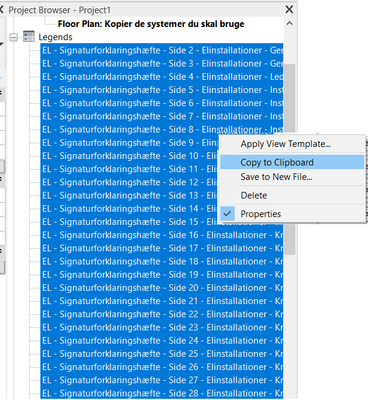
Task: Select legend row Side 11
Action: tap(129, 169)
